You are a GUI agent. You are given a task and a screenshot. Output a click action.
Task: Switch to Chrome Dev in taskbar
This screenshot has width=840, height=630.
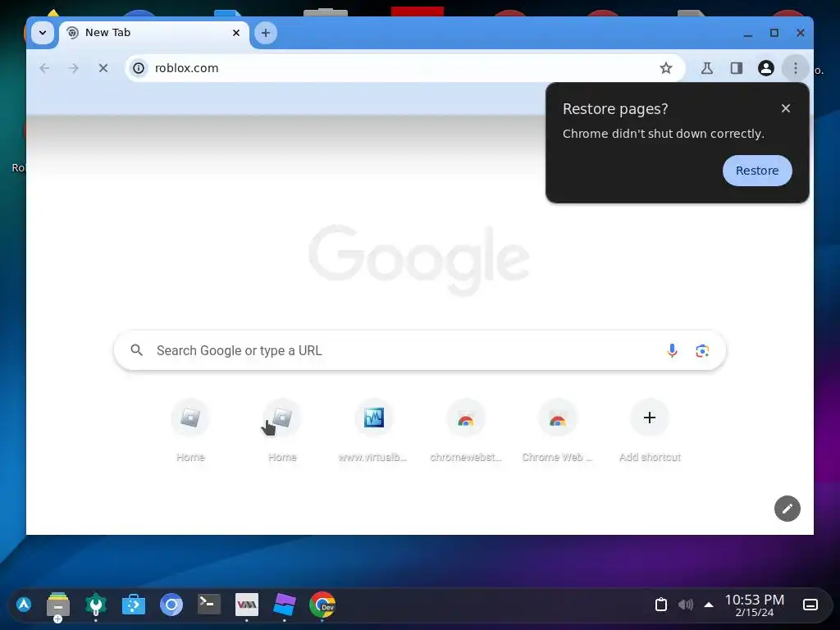click(x=322, y=605)
